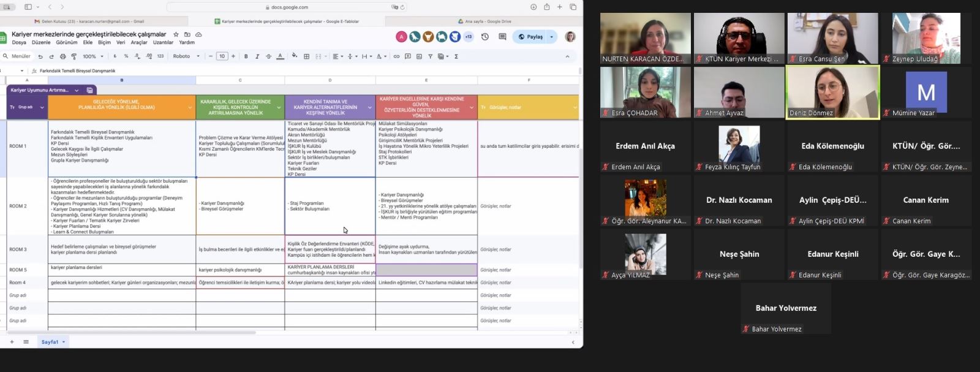Screen dimensions: 980x372
Task: Click the Paylaş share button
Action: (x=530, y=37)
